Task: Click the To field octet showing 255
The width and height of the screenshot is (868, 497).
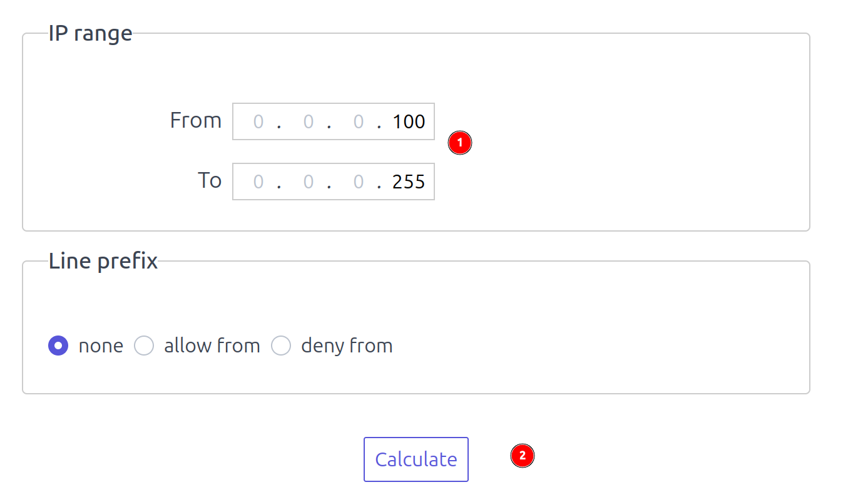Action: tap(409, 182)
